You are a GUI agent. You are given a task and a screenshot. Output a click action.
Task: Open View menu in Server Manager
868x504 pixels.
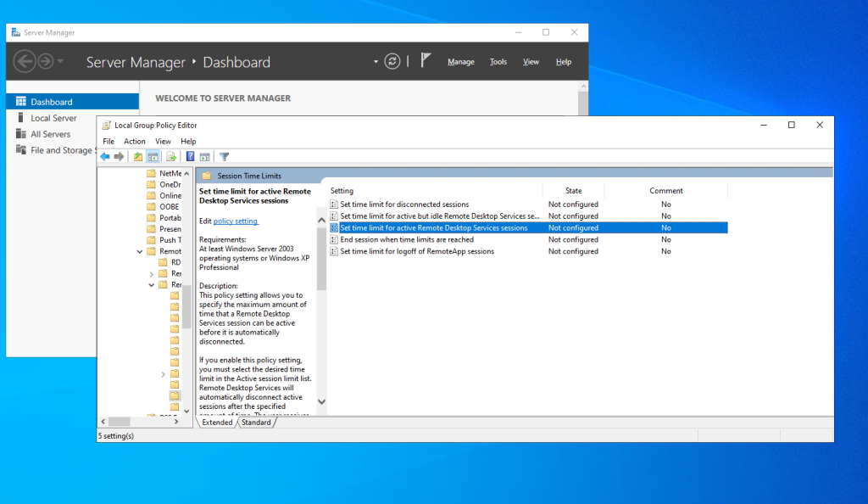[x=531, y=61]
